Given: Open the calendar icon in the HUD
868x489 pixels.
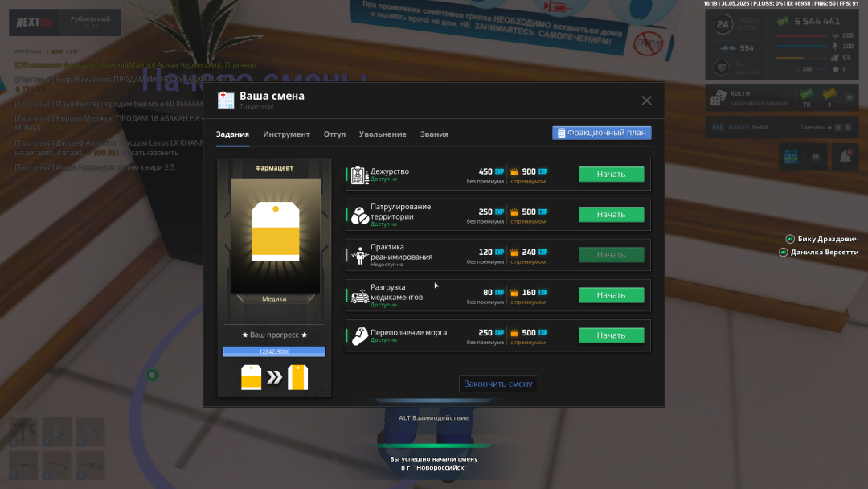Looking at the screenshot, I should pyautogui.click(x=789, y=157).
